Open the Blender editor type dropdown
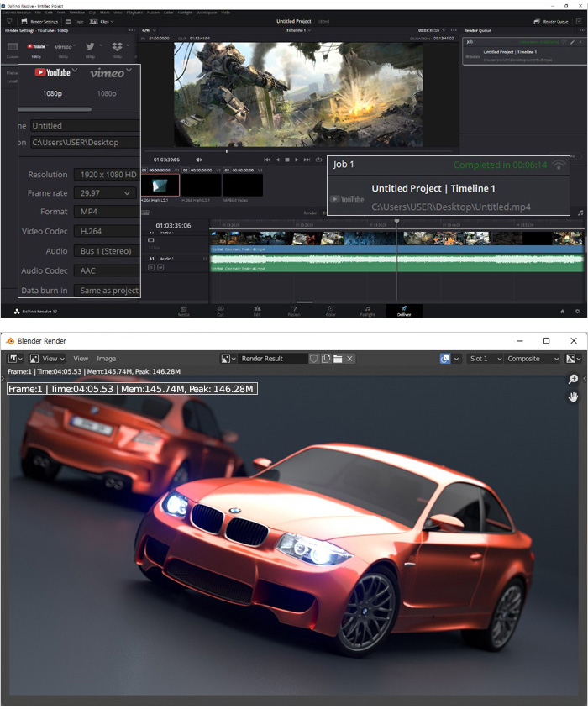588x709 pixels. pos(15,359)
